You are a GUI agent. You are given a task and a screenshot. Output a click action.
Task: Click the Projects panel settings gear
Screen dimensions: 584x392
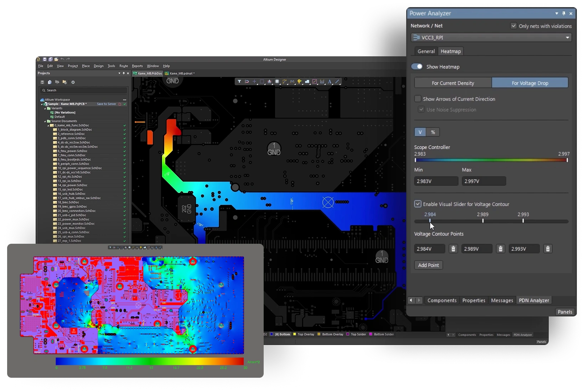[73, 82]
